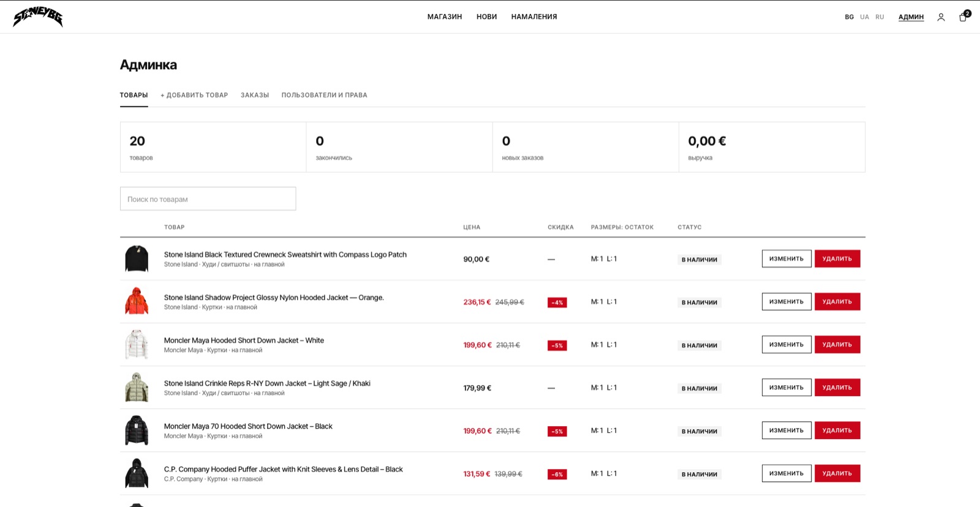Open the ПОЛЬЗОВАТЕЛИ И ПРАВА tab
This screenshot has height=507, width=980.
(x=324, y=95)
